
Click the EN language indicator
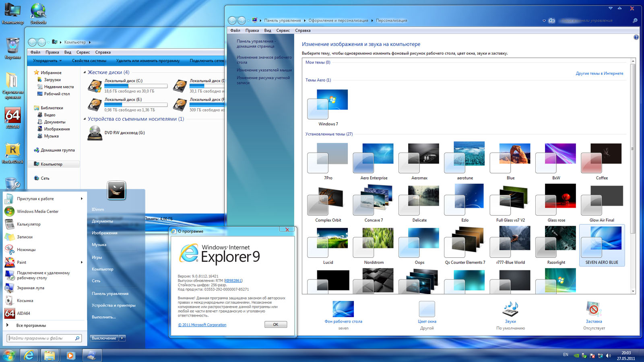[566, 355]
